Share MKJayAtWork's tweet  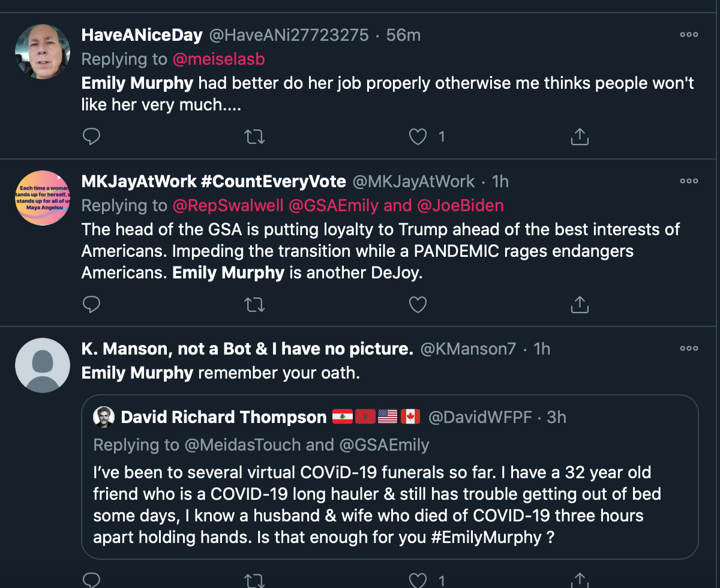[579, 304]
